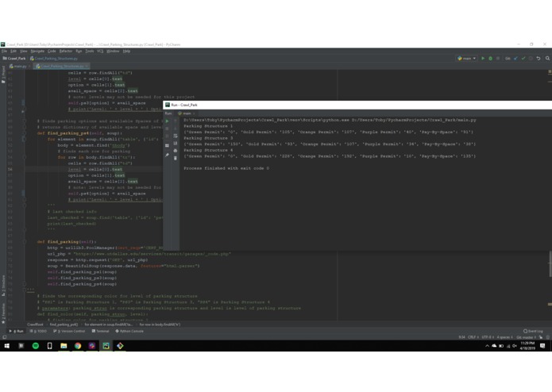Click the tool window toggle icon in status bar
Viewport: 552px width, 392px height.
(4, 337)
